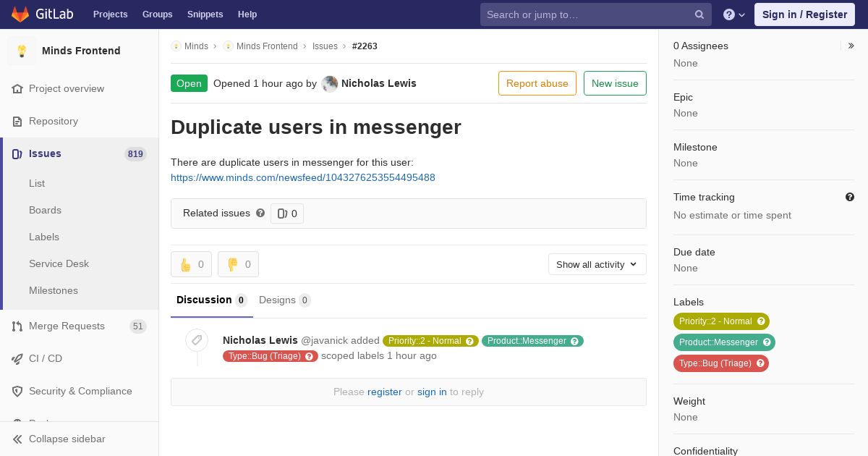Click the 819 issues count badge
This screenshot has width=868, height=456.
coord(135,153)
